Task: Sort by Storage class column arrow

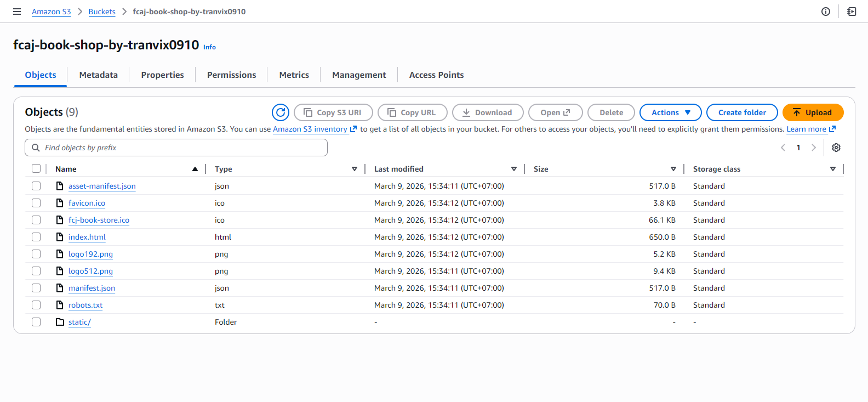Action: [833, 169]
